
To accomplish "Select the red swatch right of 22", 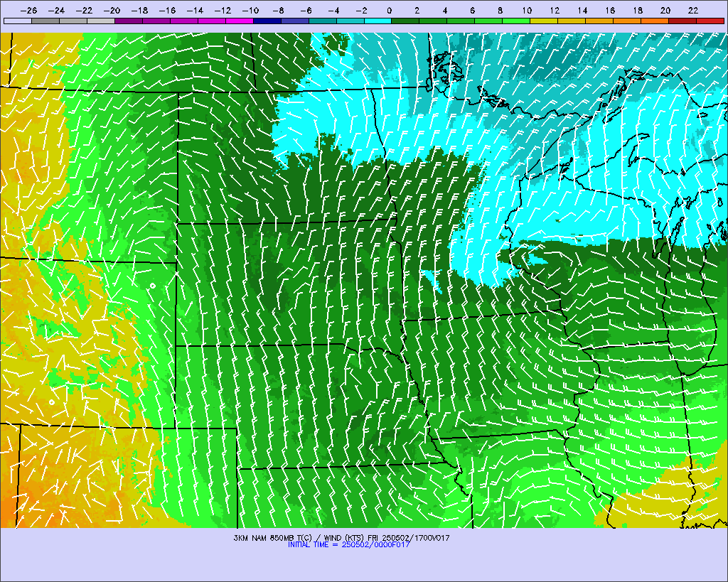I will (x=710, y=21).
